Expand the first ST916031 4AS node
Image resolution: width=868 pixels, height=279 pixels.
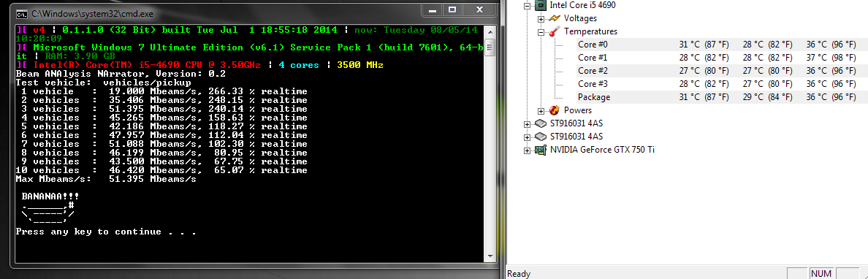[x=528, y=124]
